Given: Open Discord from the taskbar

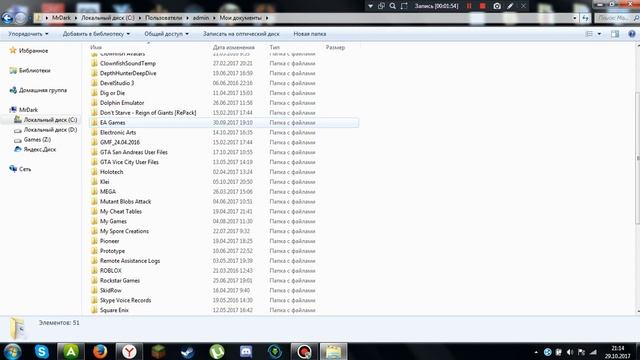Looking at the screenshot, I should point(246,351).
